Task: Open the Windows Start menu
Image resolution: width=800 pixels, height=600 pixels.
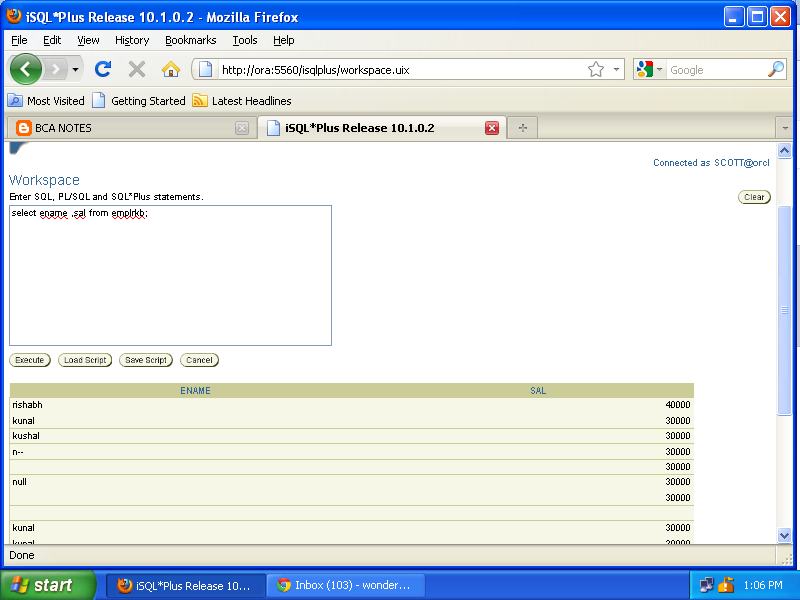Action: tap(40, 585)
